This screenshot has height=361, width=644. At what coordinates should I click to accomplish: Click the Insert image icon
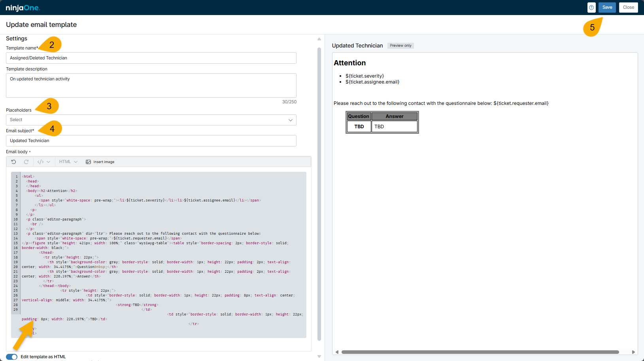89,162
